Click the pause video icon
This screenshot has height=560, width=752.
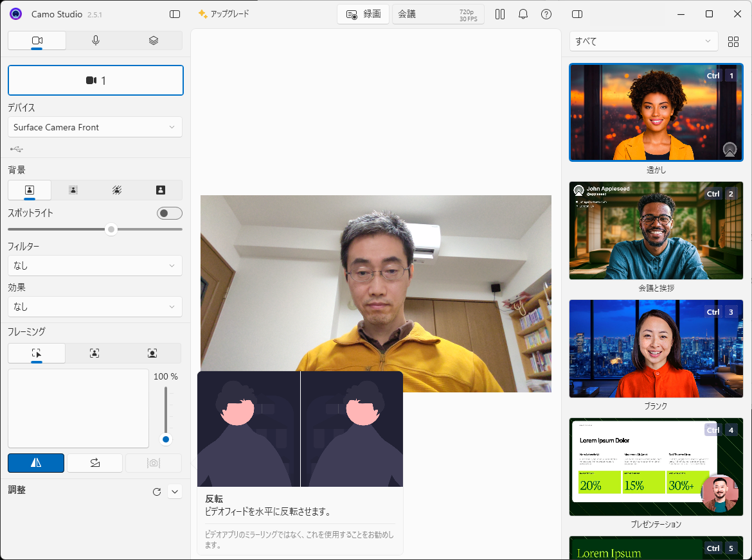(x=500, y=14)
